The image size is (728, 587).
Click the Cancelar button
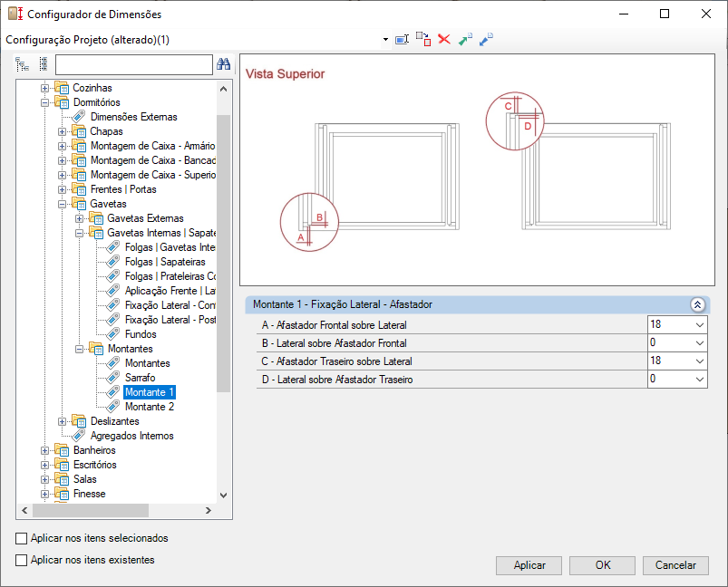[675, 565]
